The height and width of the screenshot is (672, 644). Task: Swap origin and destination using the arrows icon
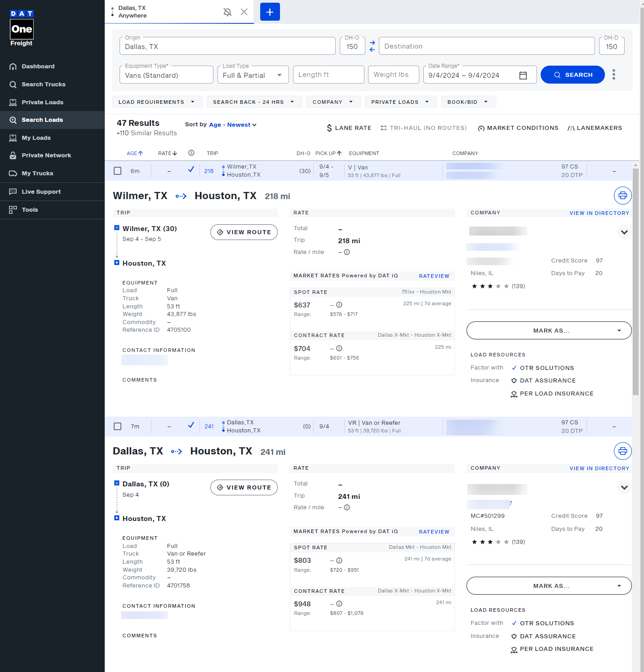coord(372,46)
